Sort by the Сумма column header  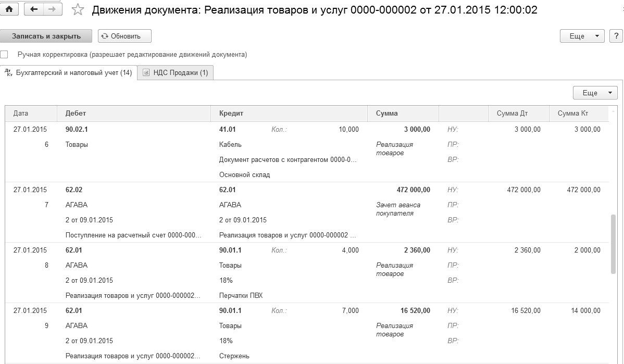(x=386, y=114)
